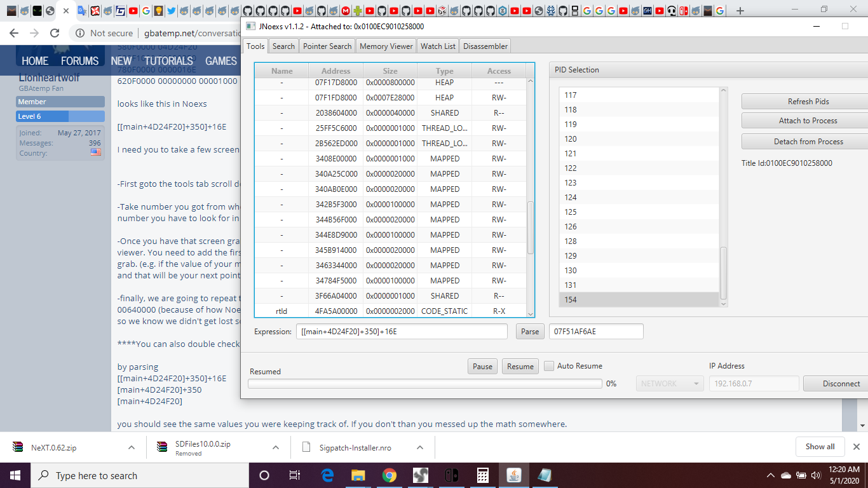
Task: Select PID 117 in the list
Action: click(x=639, y=95)
